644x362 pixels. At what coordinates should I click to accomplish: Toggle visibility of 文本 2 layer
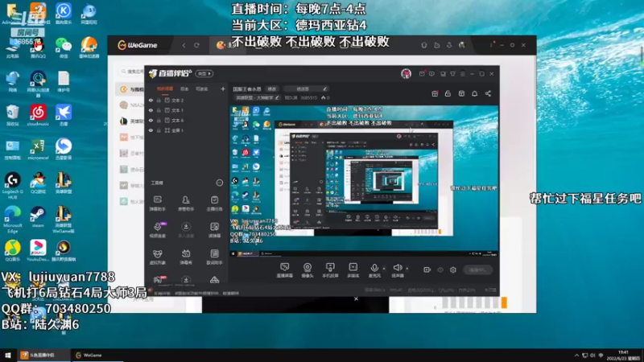(151, 100)
